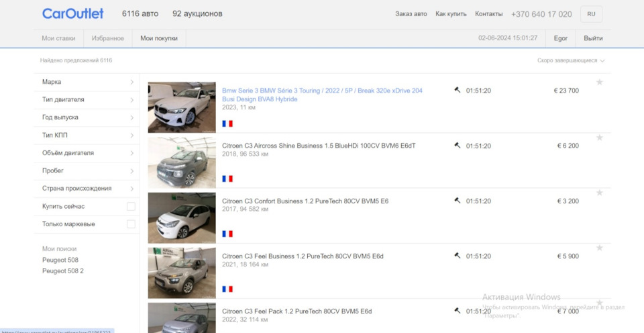This screenshot has height=333, width=644.
Task: Expand the Марка filter
Action: pyautogui.click(x=87, y=82)
